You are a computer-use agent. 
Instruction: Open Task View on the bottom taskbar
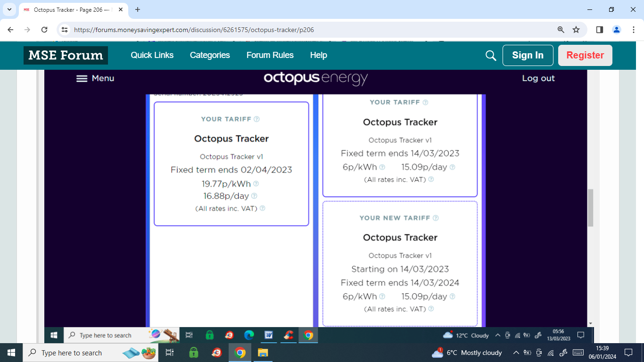click(170, 353)
